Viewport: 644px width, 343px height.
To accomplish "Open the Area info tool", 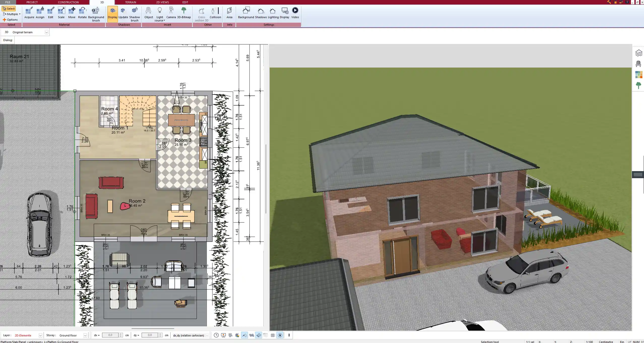I will click(x=229, y=13).
